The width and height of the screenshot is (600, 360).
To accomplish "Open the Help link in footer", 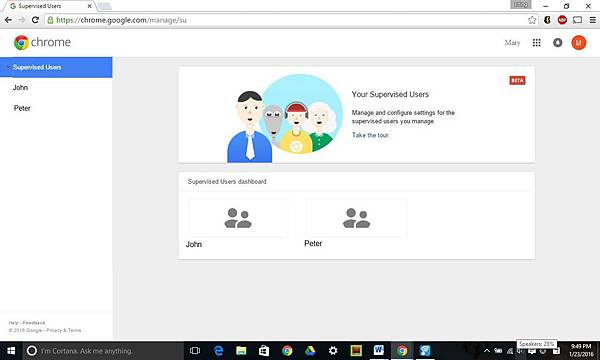I will pyautogui.click(x=13, y=323).
